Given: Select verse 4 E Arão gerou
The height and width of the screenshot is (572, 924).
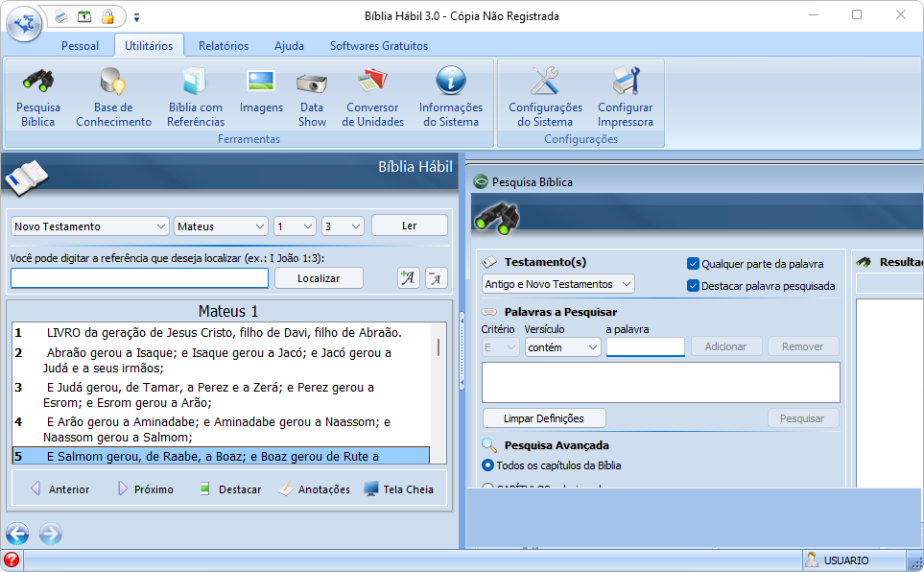Looking at the screenshot, I should pos(221,429).
